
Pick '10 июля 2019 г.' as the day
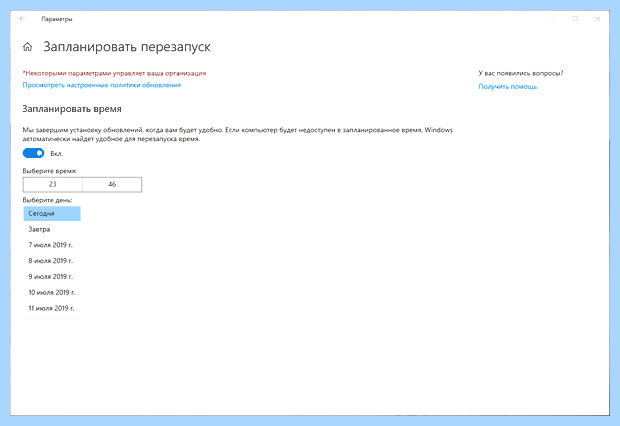(52, 293)
